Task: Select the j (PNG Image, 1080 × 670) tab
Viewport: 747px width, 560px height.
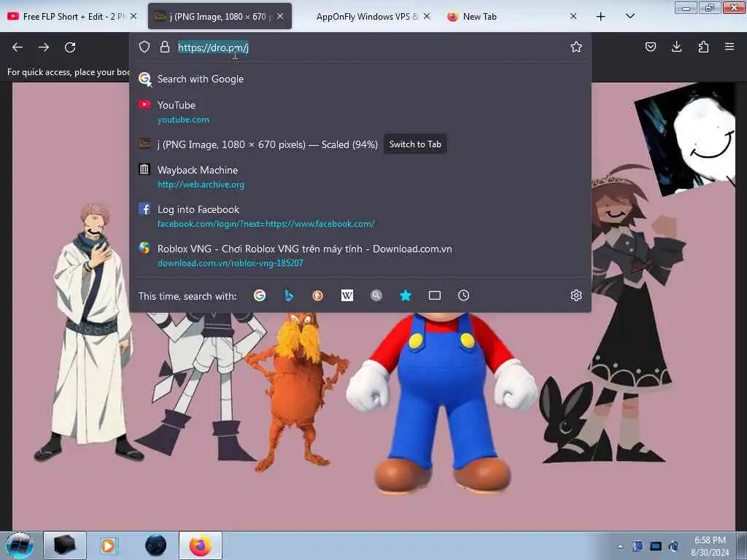Action: [x=220, y=16]
